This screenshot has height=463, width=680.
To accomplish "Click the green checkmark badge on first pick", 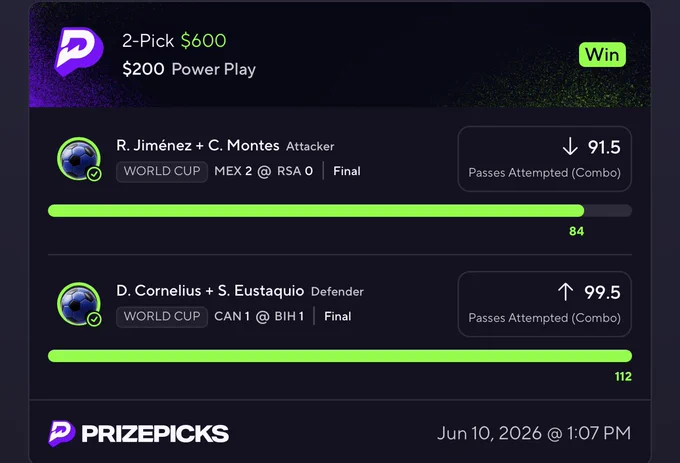I will 95,174.
